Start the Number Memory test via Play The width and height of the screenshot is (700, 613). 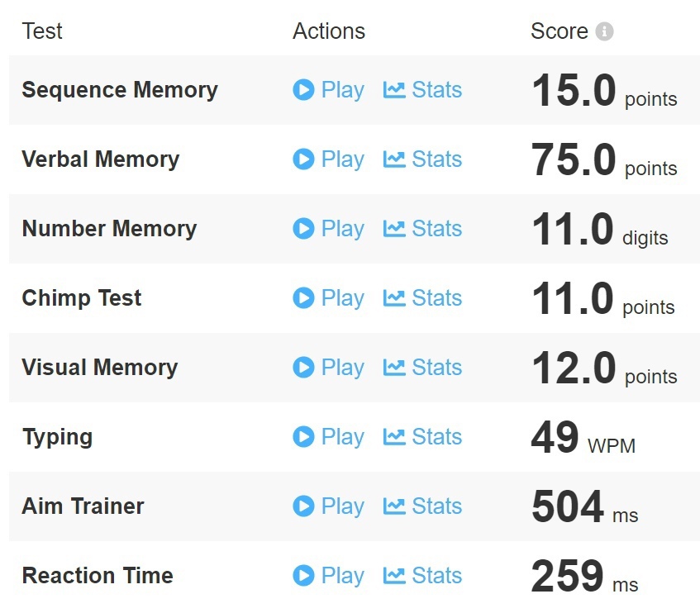pyautogui.click(x=342, y=229)
